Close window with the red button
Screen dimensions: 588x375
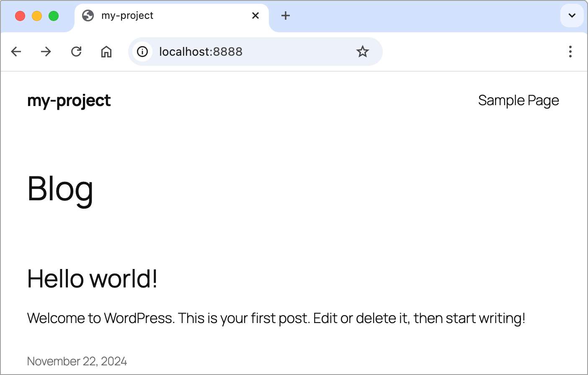click(x=20, y=16)
